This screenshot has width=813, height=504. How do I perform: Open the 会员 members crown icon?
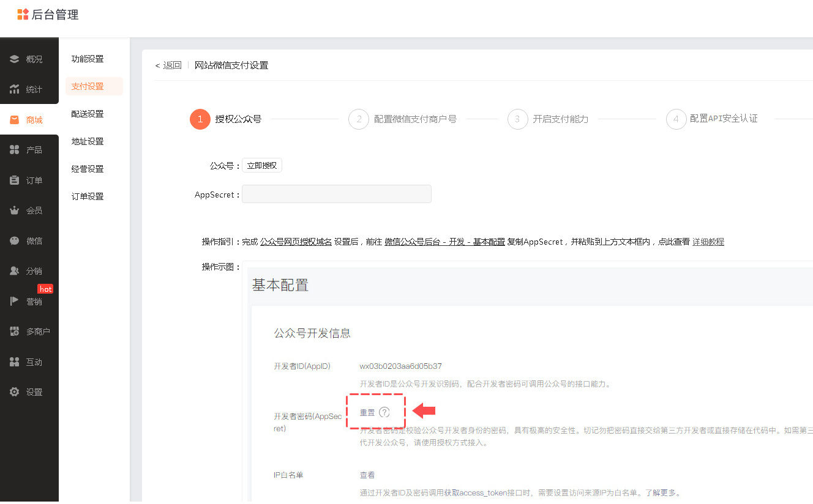tap(15, 210)
